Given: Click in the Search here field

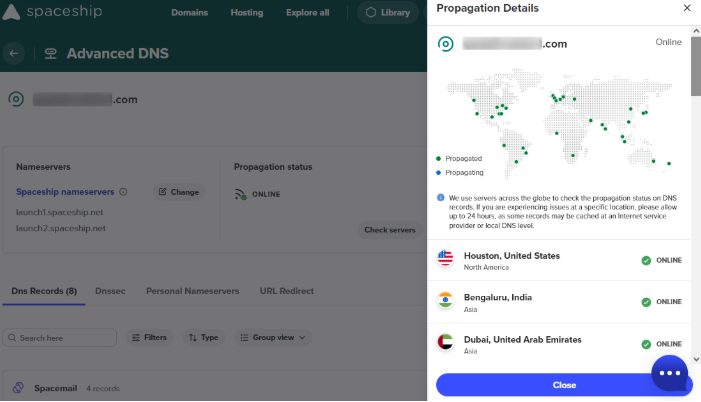Looking at the screenshot, I should tap(60, 338).
